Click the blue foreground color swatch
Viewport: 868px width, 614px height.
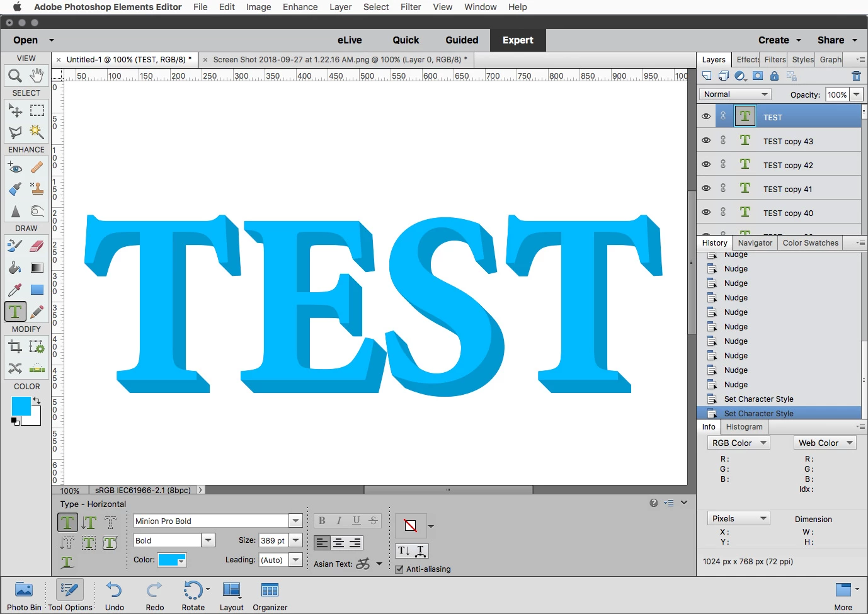pos(21,406)
